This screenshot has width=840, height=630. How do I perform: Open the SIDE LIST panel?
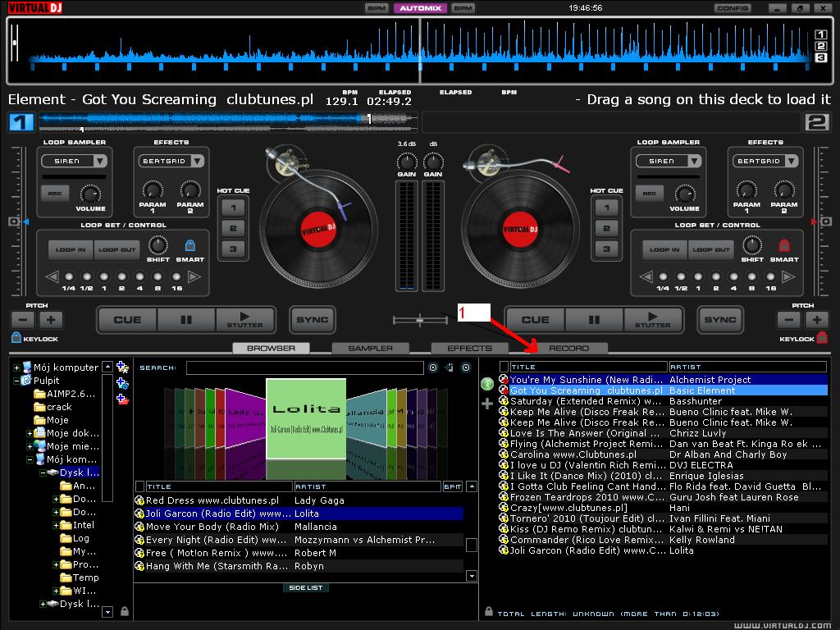click(x=306, y=587)
